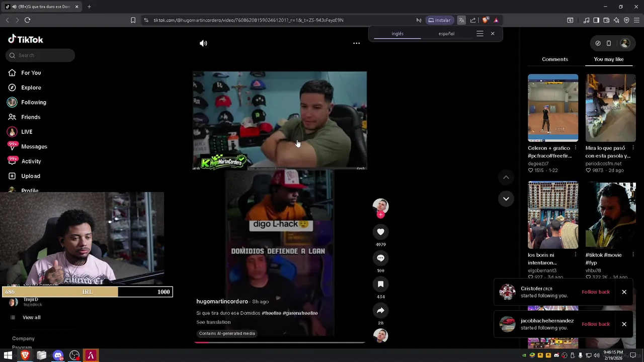
Task: Go to next video with down chevron
Action: (506, 199)
